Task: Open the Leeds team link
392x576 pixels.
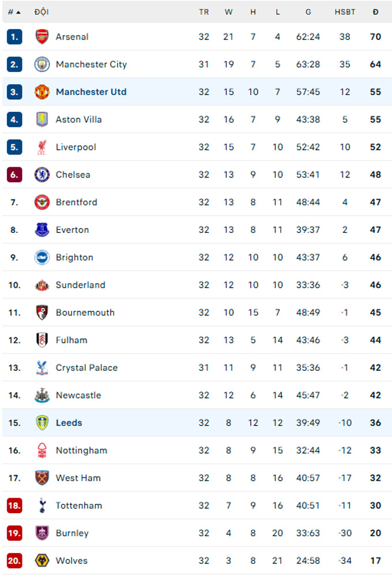Action: 69,423
